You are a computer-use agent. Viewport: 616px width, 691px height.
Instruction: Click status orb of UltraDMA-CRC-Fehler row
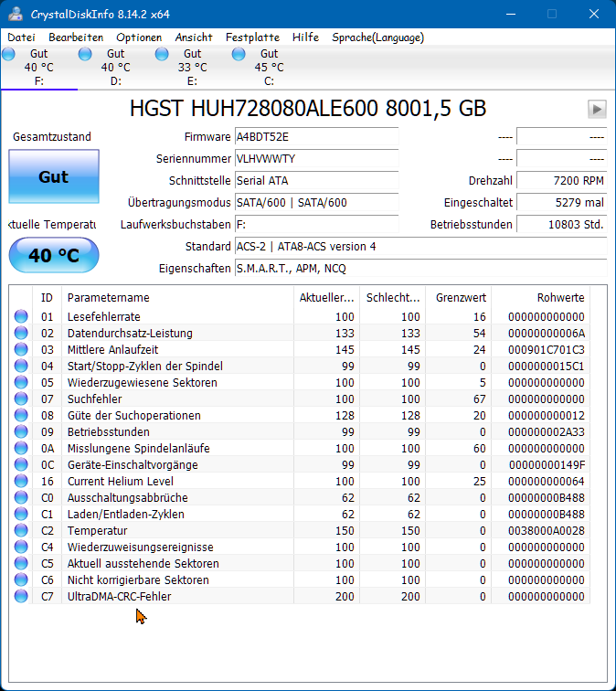[x=21, y=596]
